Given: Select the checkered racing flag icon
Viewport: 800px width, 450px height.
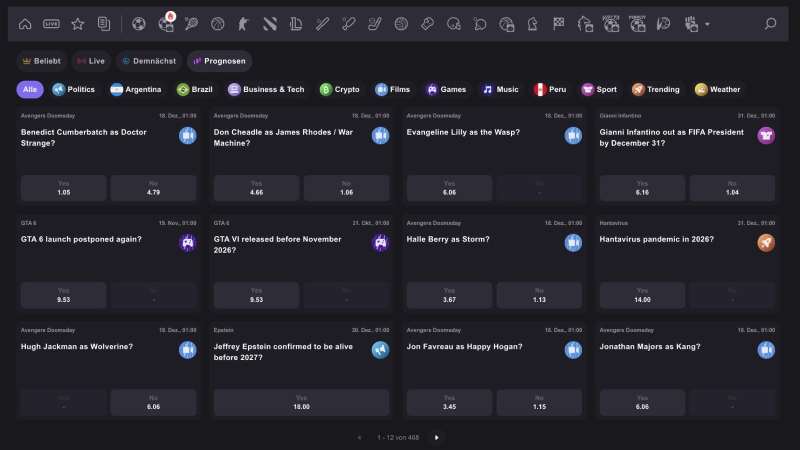Looking at the screenshot, I should [x=559, y=24].
